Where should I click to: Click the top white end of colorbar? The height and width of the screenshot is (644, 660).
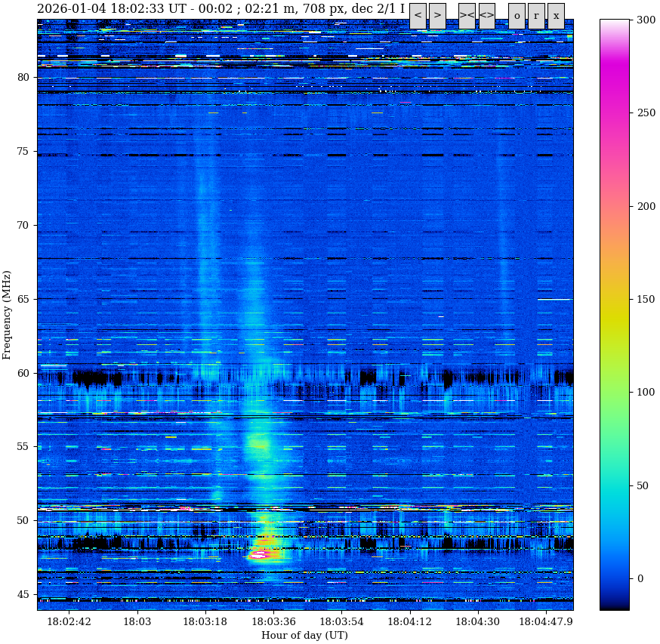click(x=615, y=22)
